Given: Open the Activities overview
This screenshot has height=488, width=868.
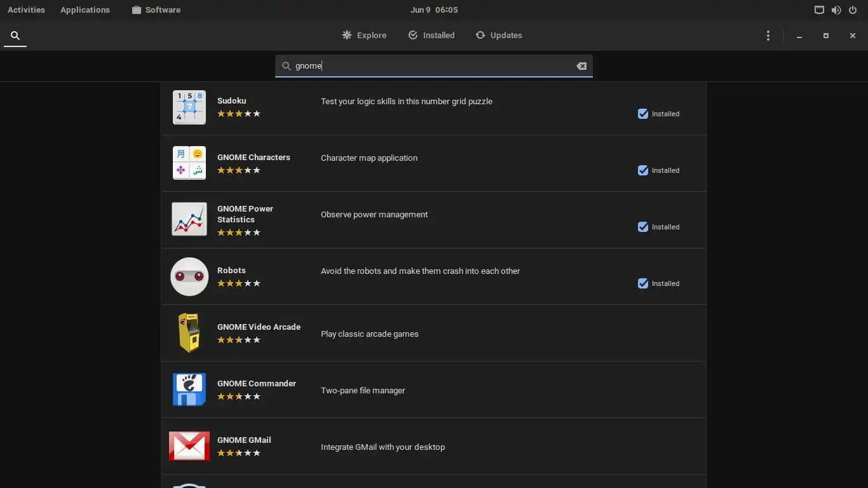Looking at the screenshot, I should (x=26, y=10).
